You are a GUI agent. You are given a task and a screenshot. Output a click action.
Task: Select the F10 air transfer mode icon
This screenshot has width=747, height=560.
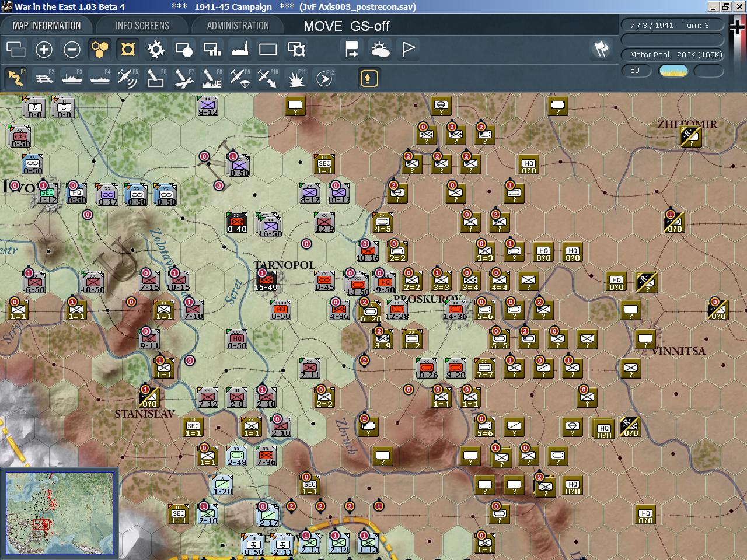(268, 78)
